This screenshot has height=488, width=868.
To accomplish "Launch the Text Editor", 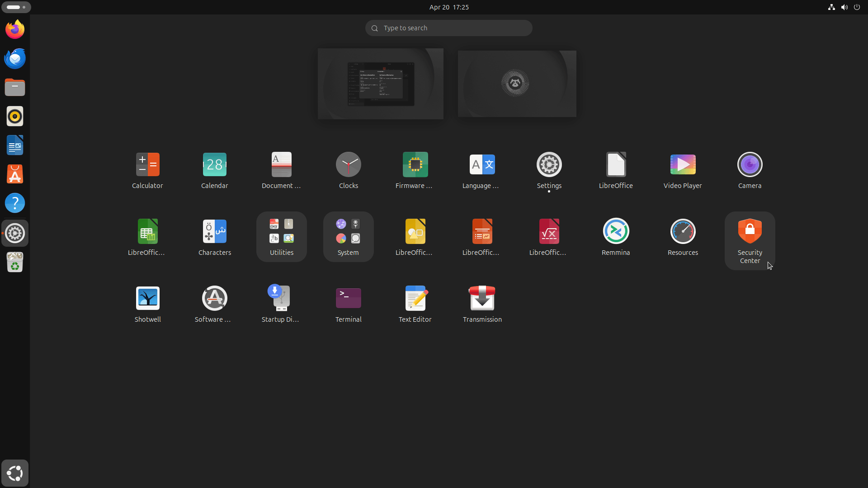I will click(415, 298).
